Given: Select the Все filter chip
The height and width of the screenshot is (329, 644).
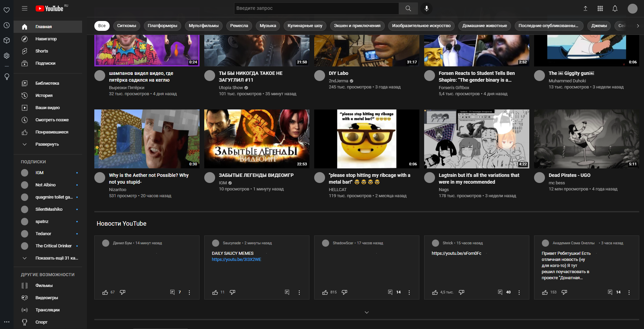Looking at the screenshot, I should [102, 26].
